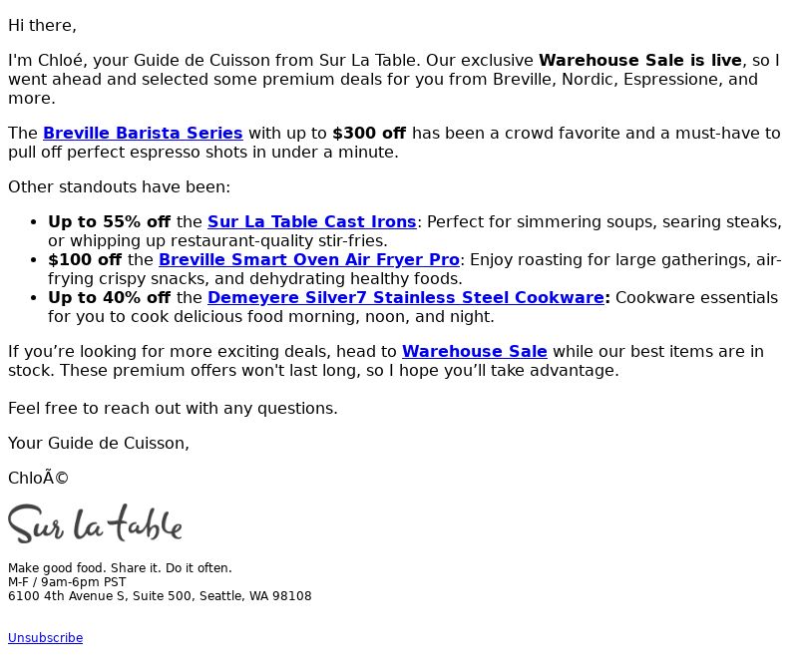The width and height of the screenshot is (798, 672).
Task: Click the 'Your Guide de Cuisson,' sign-off
Action: coord(98,443)
